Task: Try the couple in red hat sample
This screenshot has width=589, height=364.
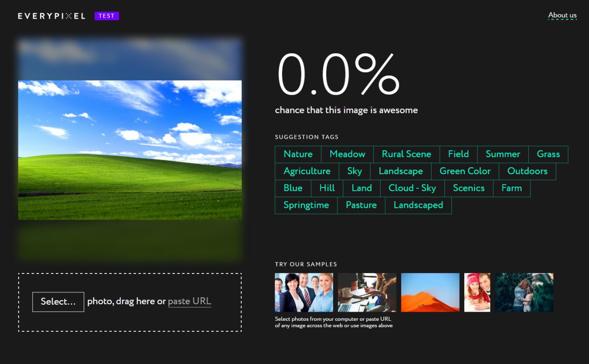Action: [x=477, y=292]
